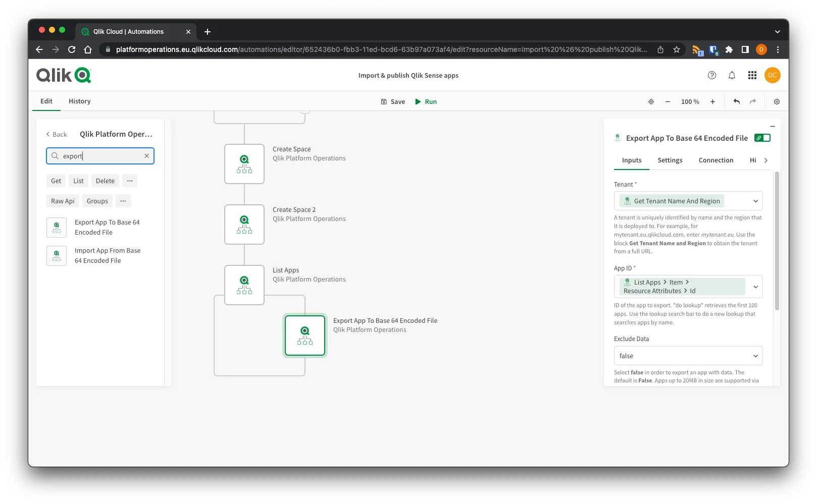Open the App ID dropdown
The height and width of the screenshot is (504, 817).
point(755,287)
